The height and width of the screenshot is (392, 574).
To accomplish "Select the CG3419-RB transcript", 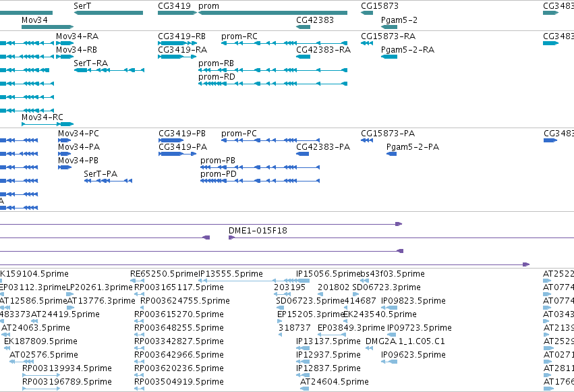I will point(177,43).
